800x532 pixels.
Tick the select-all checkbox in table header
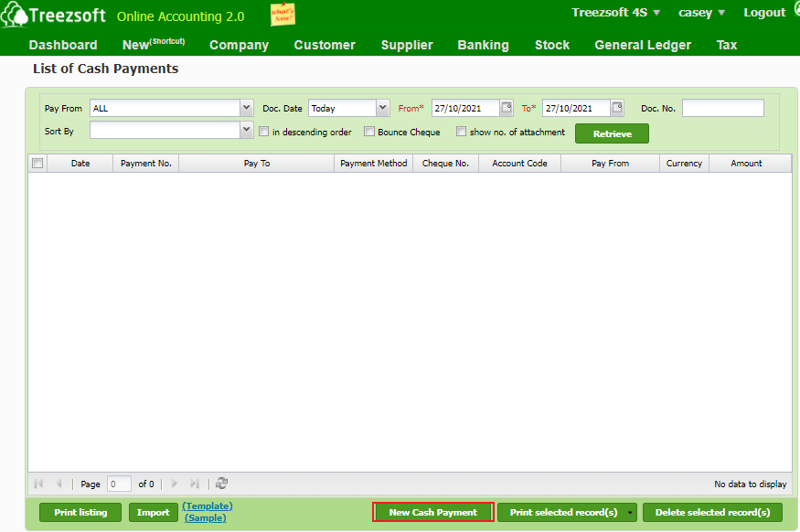click(37, 164)
